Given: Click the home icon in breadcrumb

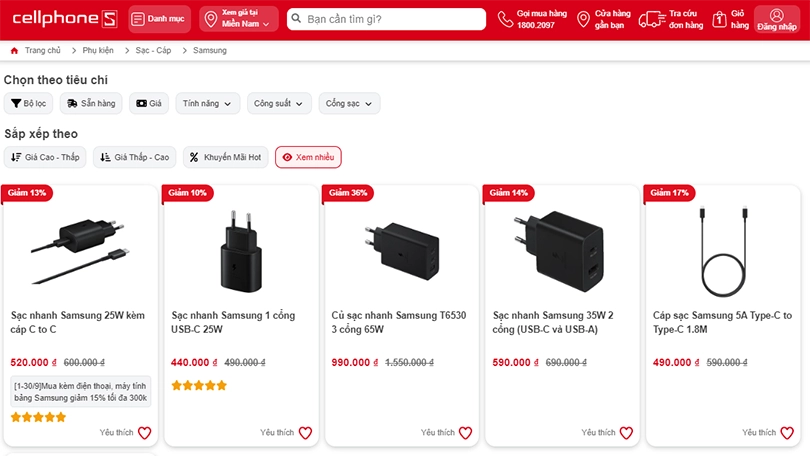Looking at the screenshot, I should [x=14, y=50].
